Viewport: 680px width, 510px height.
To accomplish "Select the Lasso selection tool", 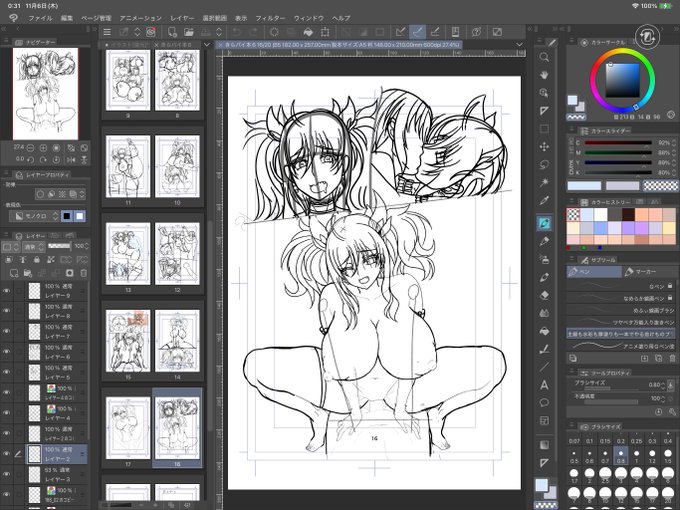I will (x=544, y=164).
